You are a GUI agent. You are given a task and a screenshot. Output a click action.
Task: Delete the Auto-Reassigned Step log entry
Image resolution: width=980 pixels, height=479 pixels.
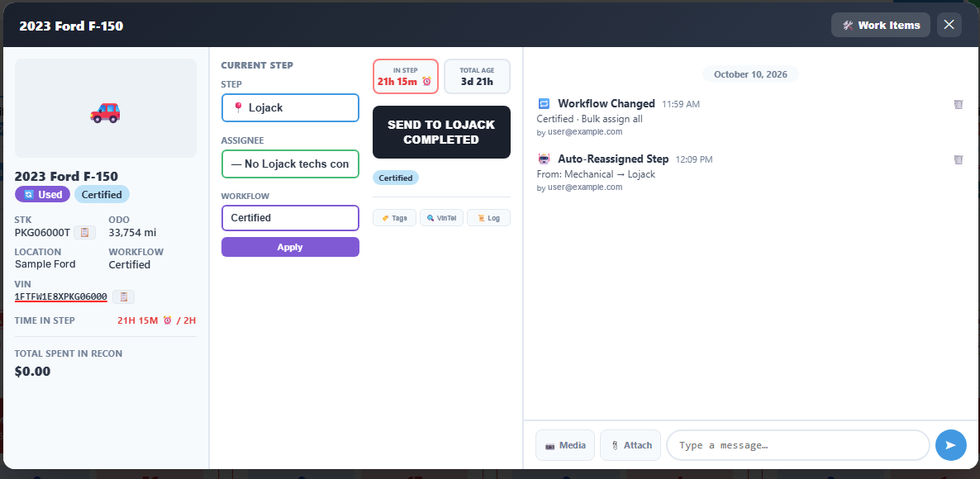pos(959,160)
